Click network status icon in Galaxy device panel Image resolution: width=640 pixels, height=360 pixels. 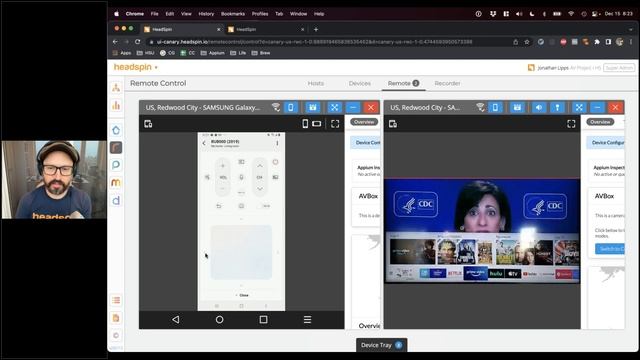pyautogui.click(x=276, y=107)
